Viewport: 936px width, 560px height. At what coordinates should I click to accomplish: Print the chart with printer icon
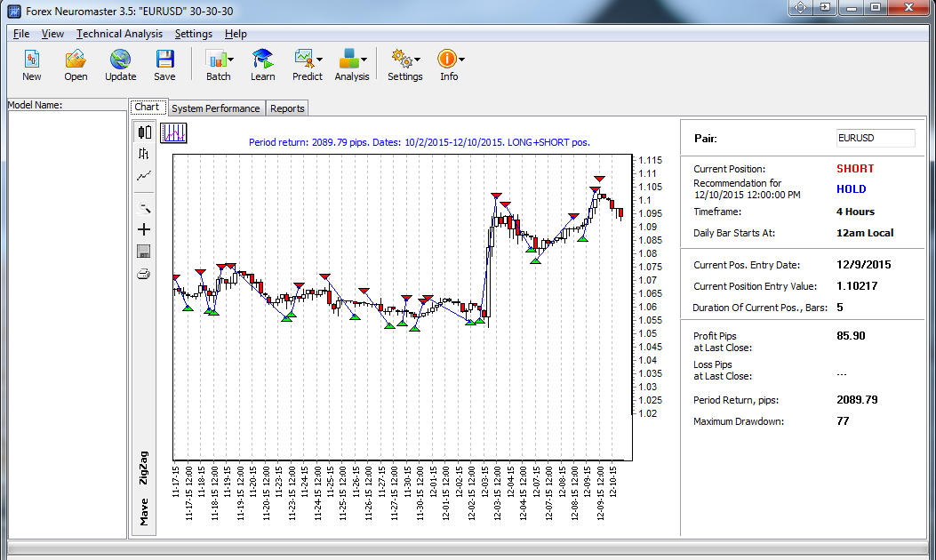(144, 274)
